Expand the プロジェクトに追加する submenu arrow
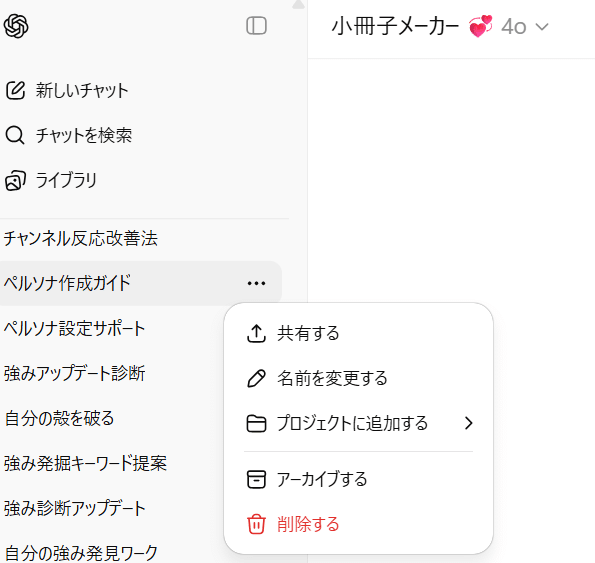 (x=469, y=423)
